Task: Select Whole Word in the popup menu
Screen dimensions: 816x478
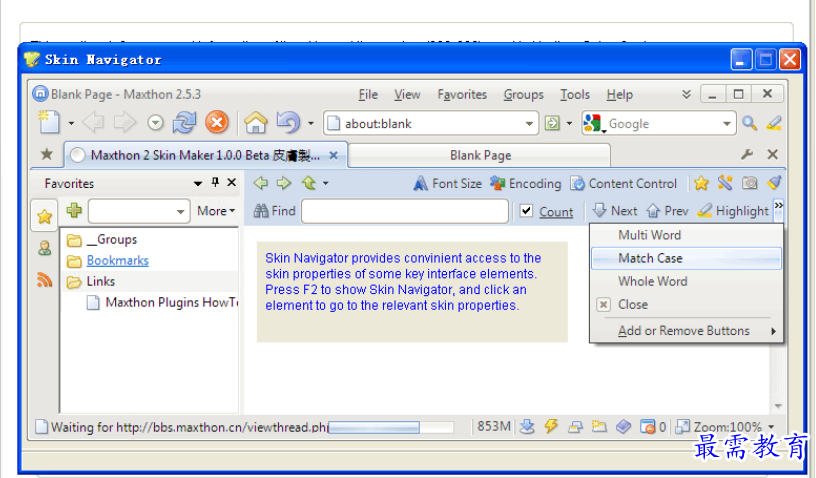Action: [686, 281]
